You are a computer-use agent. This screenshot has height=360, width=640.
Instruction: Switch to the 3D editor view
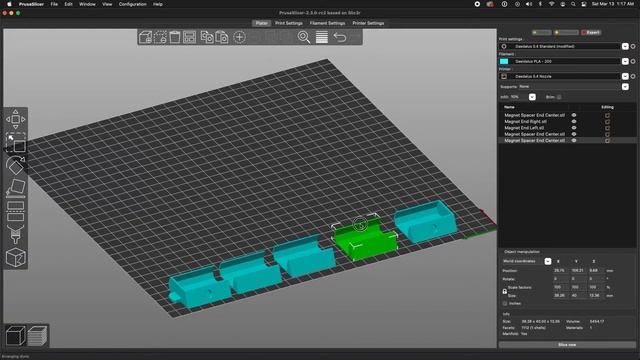(x=16, y=336)
